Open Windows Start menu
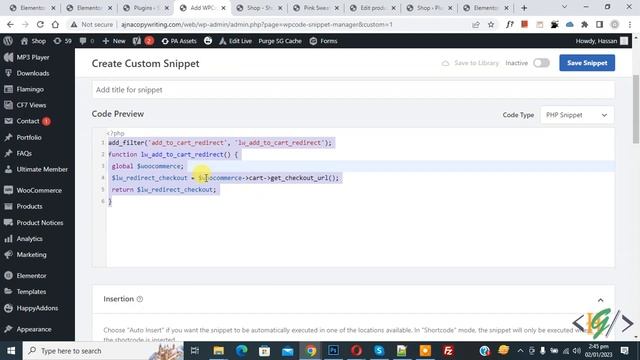Viewport: 640px width, 360px height. pyautogui.click(x=11, y=351)
